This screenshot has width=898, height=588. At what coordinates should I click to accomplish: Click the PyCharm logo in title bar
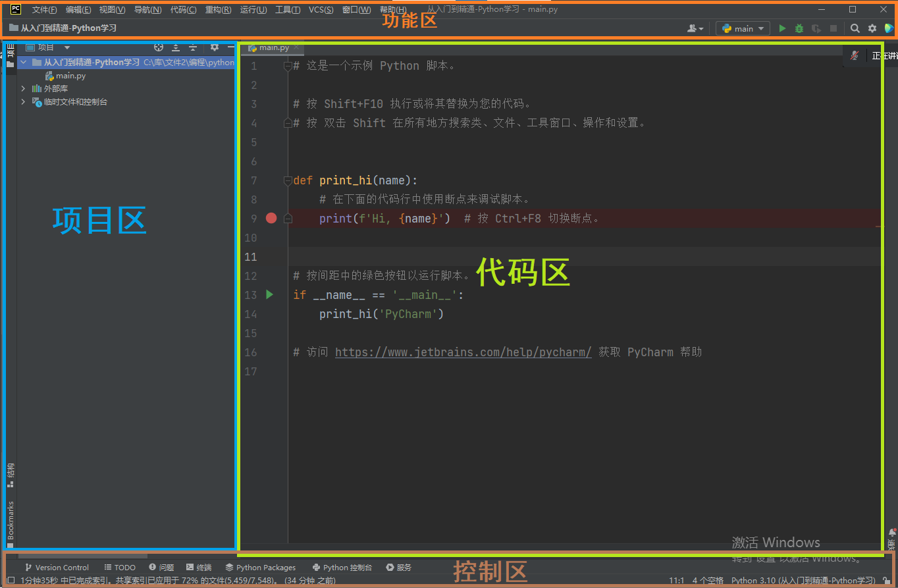[16, 9]
